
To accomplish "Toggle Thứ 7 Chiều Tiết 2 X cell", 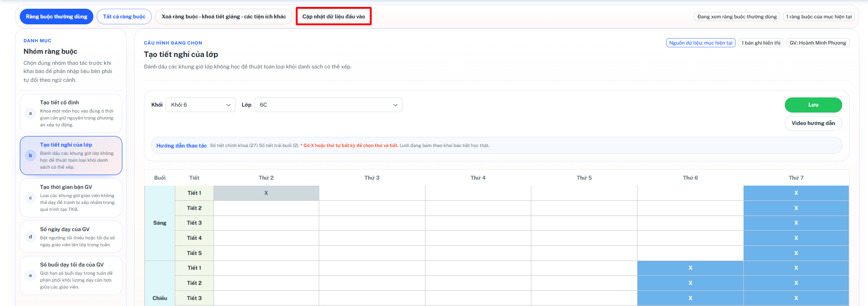I will pyautogui.click(x=796, y=283).
